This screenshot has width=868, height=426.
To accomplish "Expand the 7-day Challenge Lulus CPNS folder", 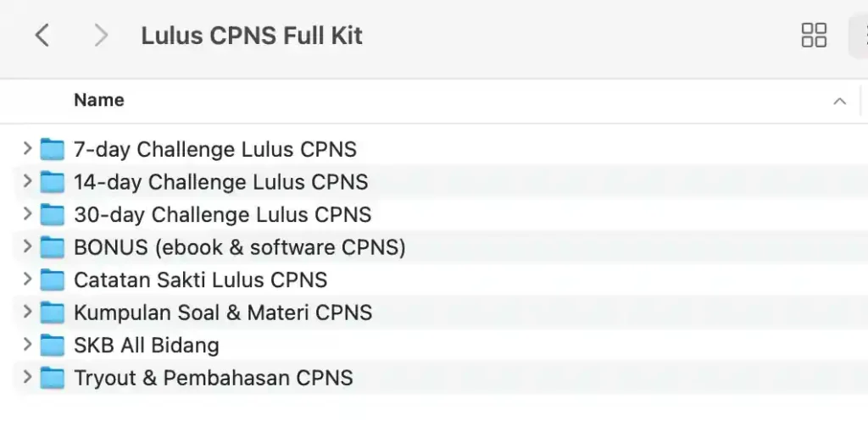I will click(x=27, y=148).
